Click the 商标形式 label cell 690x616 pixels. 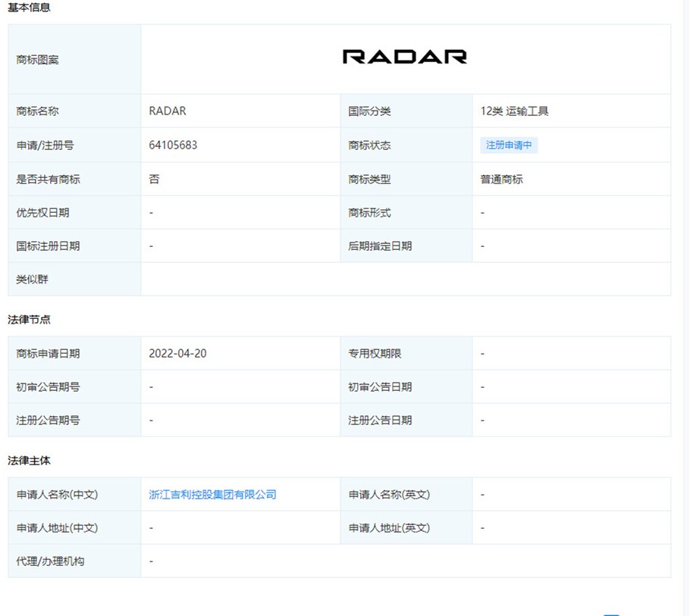(406, 213)
